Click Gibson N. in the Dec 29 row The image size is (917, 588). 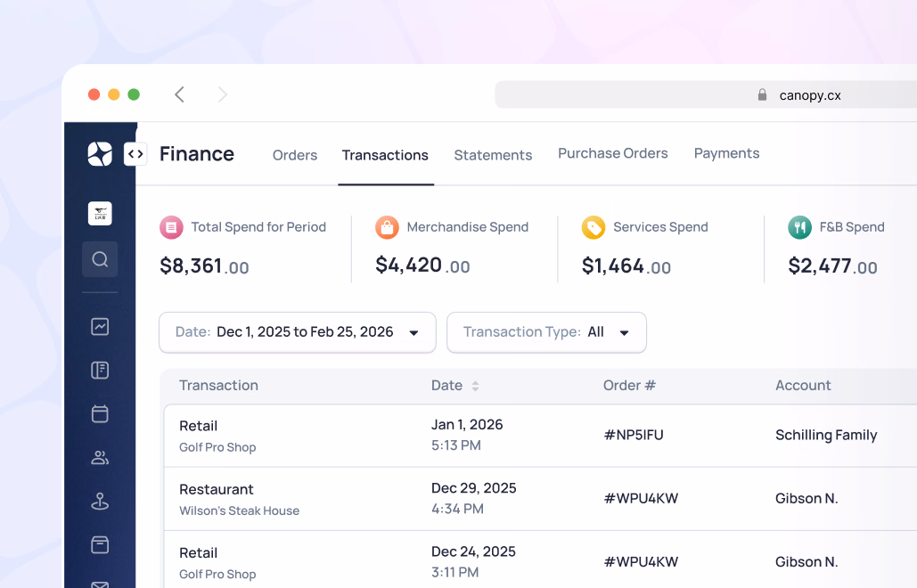click(806, 499)
